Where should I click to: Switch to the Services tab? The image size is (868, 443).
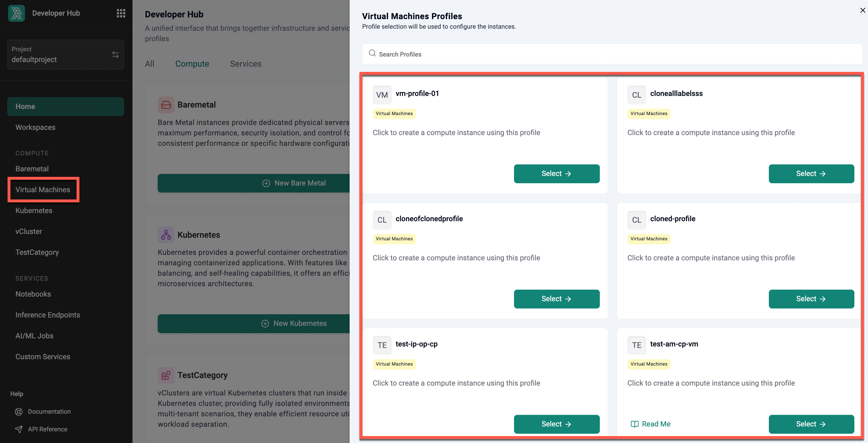[x=246, y=64]
